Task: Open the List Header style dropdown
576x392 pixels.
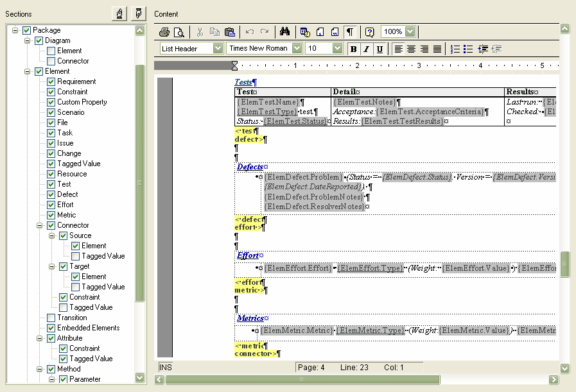Action: [218, 49]
